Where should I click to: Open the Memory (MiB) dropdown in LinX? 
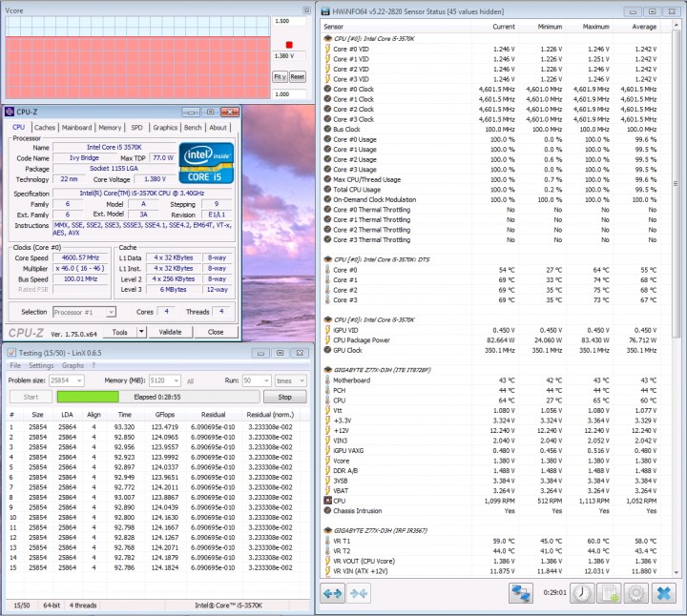(x=177, y=380)
